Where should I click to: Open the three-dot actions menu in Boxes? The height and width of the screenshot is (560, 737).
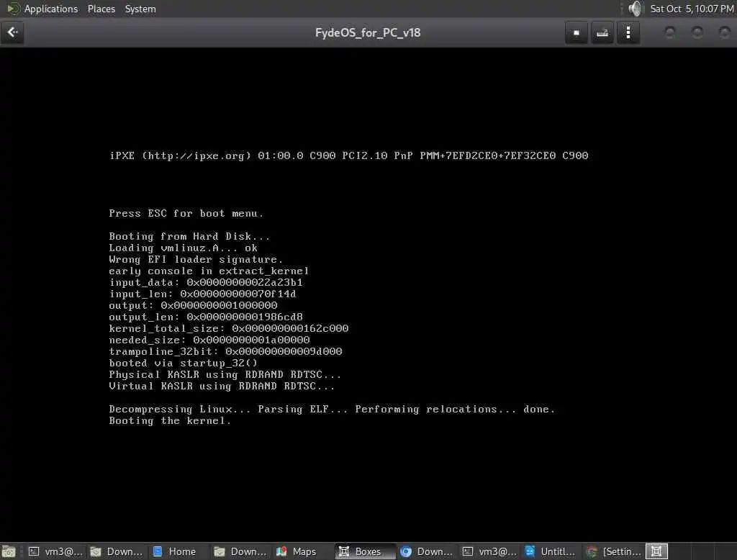point(628,33)
